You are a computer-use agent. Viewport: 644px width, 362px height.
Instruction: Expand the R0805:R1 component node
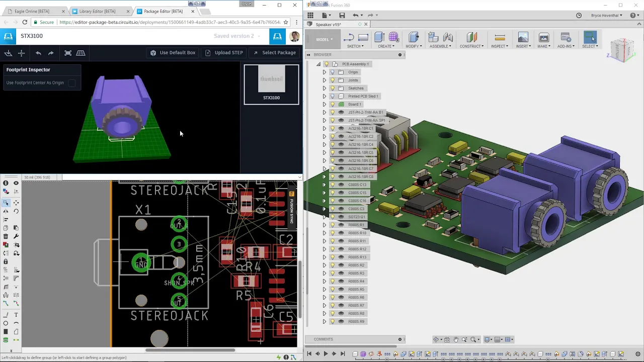pos(325,225)
